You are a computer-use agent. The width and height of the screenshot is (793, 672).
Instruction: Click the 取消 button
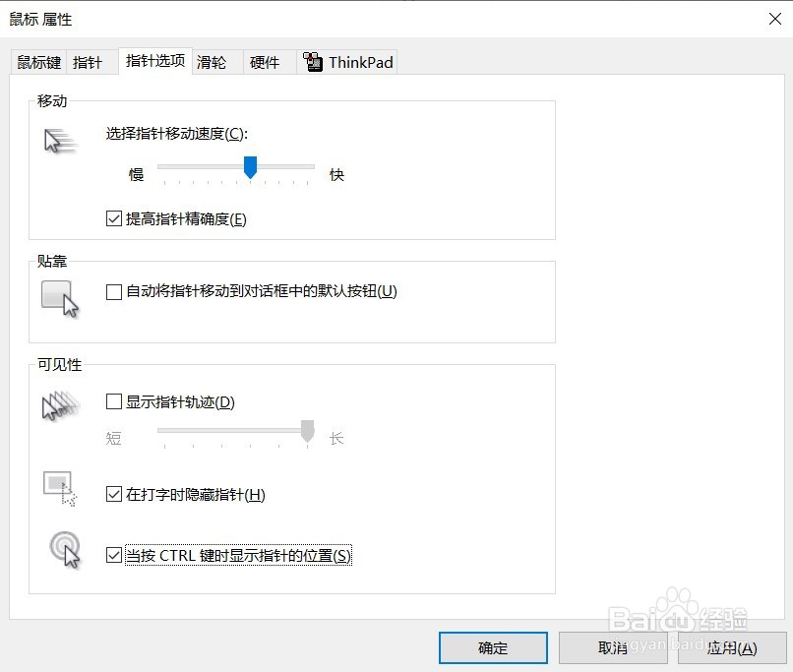click(612, 647)
